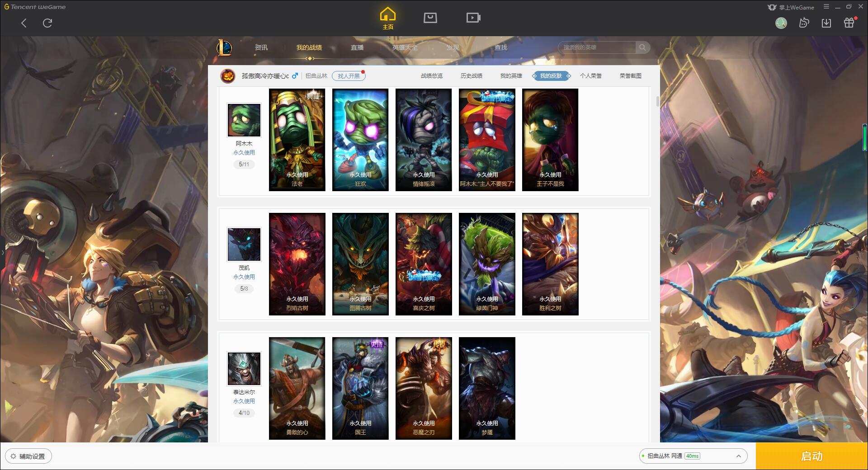Image resolution: width=868 pixels, height=470 pixels.
Task: Open the 勇敢的心 skin card
Action: pyautogui.click(x=297, y=388)
